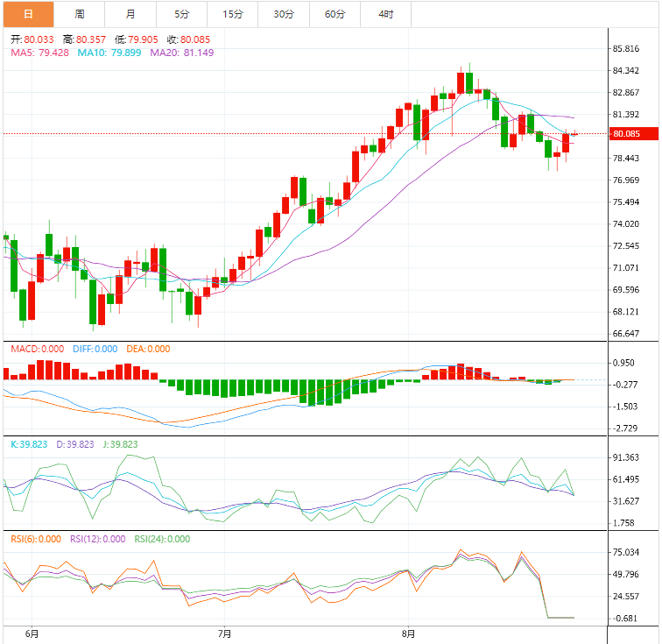Select the 周 weekly timeframe tab

[80, 14]
